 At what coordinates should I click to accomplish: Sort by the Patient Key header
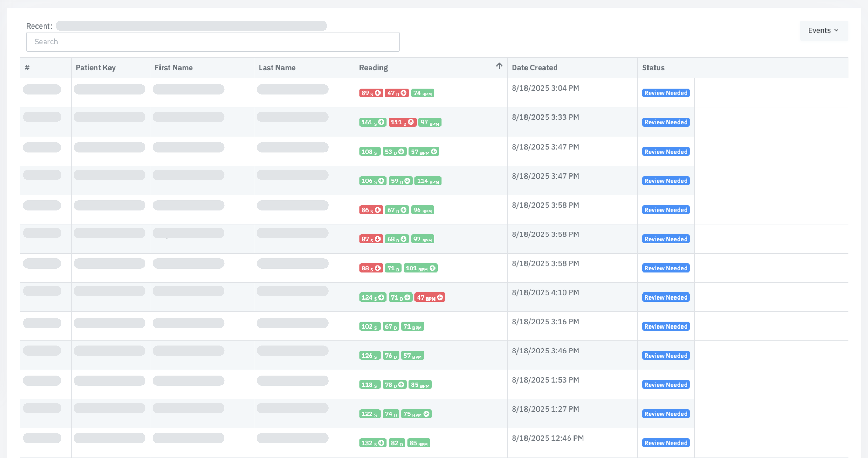point(96,68)
